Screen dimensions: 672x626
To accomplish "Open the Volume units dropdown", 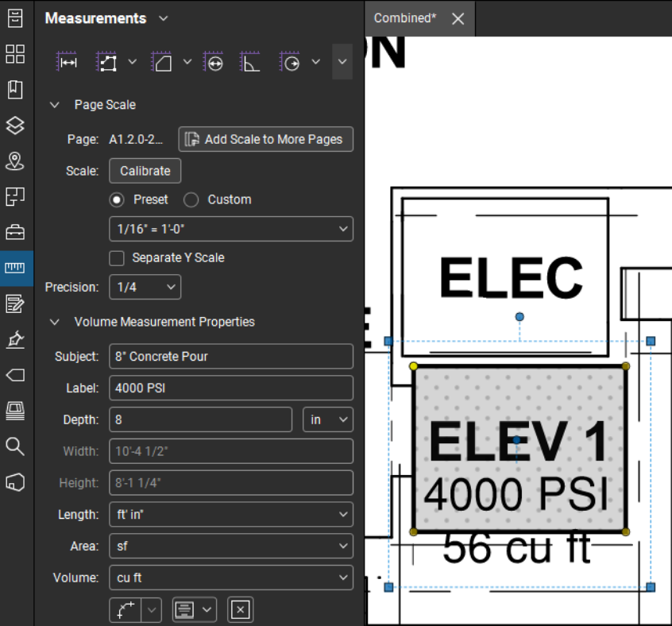I will coord(230,578).
